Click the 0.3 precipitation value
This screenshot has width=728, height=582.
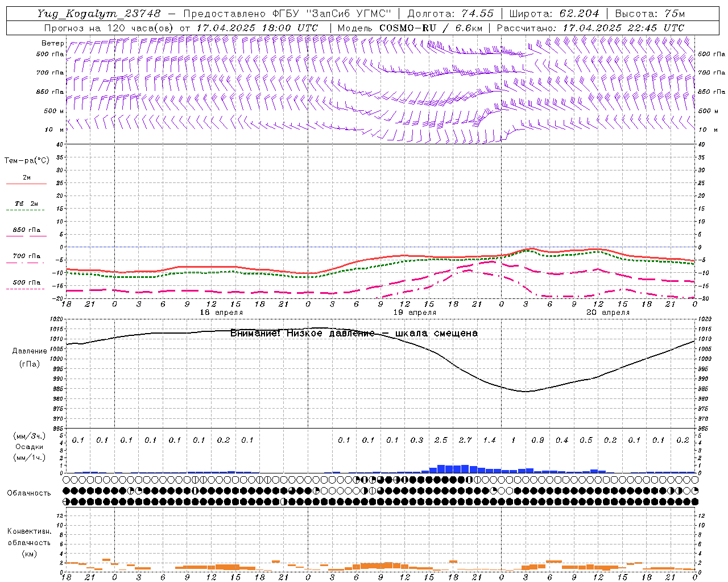(417, 440)
